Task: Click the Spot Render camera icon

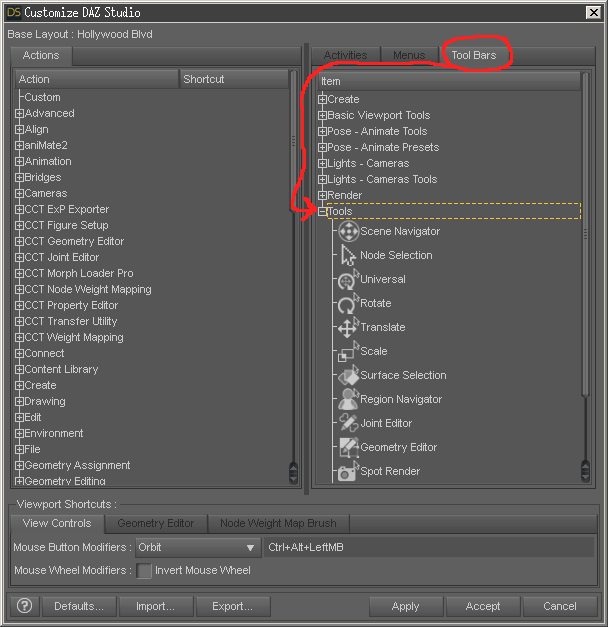Action: click(x=348, y=471)
